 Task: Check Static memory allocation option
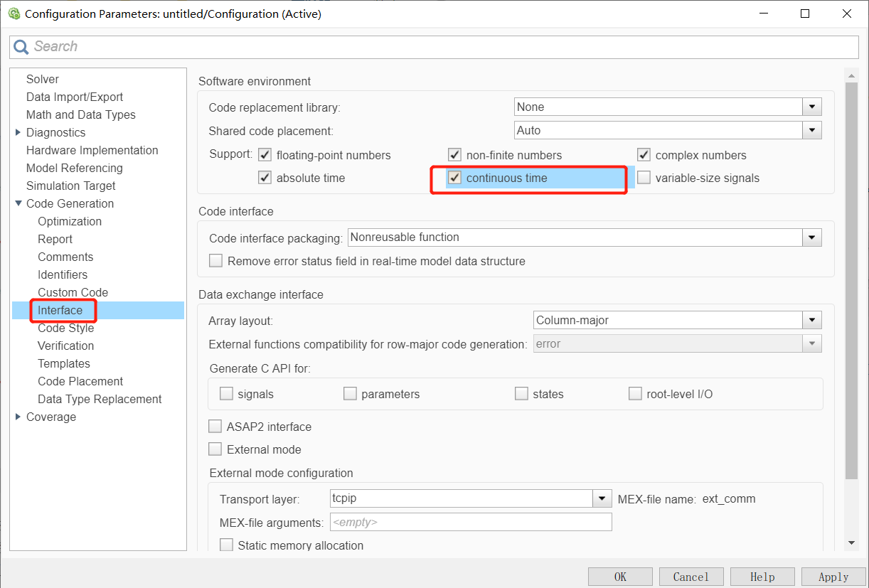click(x=227, y=545)
